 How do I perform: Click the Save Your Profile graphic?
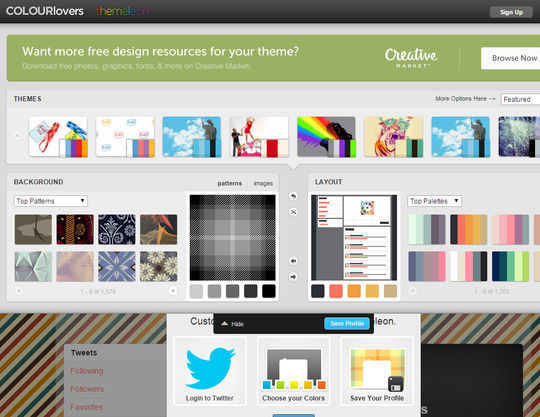click(x=377, y=370)
